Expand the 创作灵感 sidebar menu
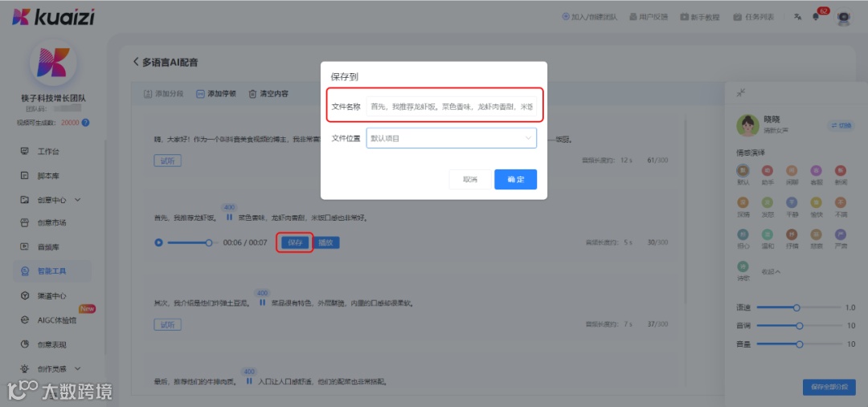 pos(52,368)
